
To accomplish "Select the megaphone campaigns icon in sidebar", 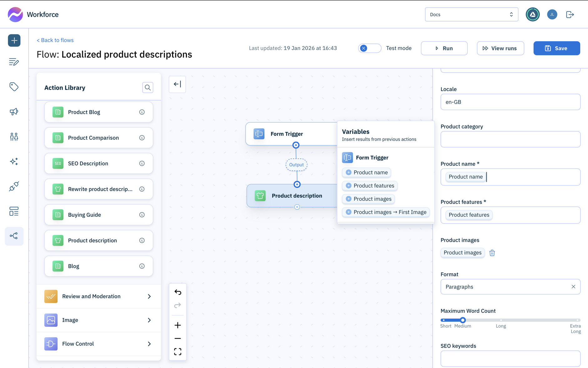I will coord(14,112).
